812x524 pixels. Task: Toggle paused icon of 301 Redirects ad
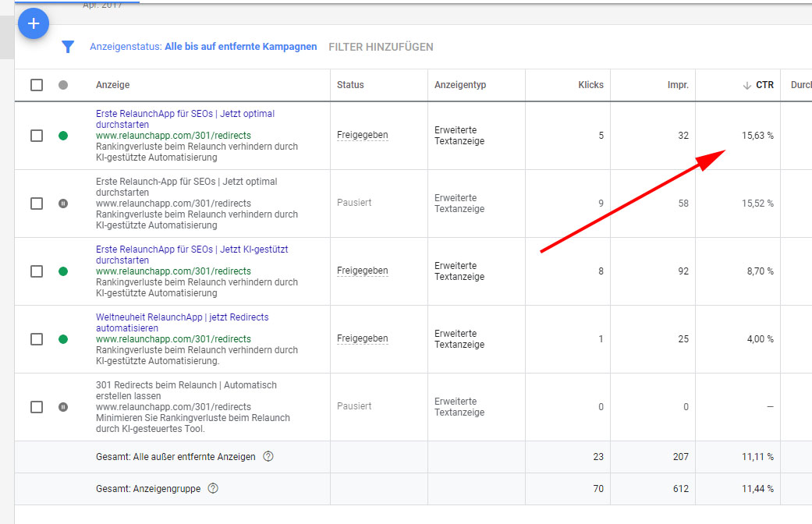63,407
